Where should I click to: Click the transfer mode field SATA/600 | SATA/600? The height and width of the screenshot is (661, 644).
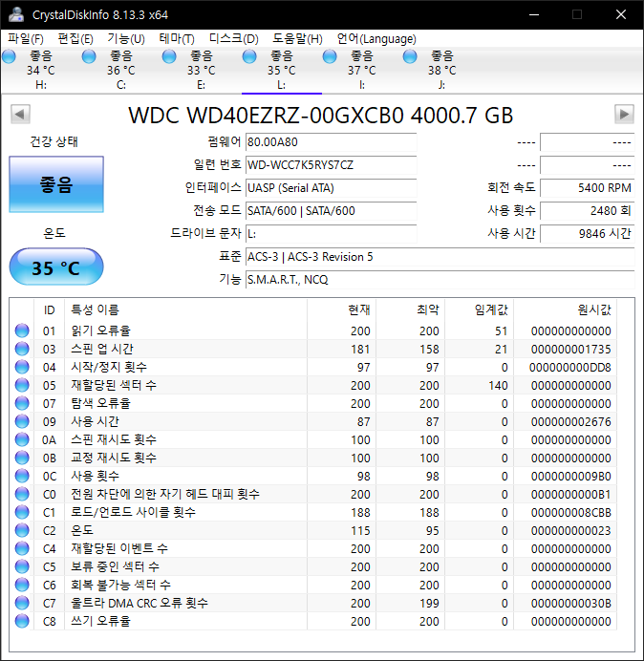[x=331, y=210]
